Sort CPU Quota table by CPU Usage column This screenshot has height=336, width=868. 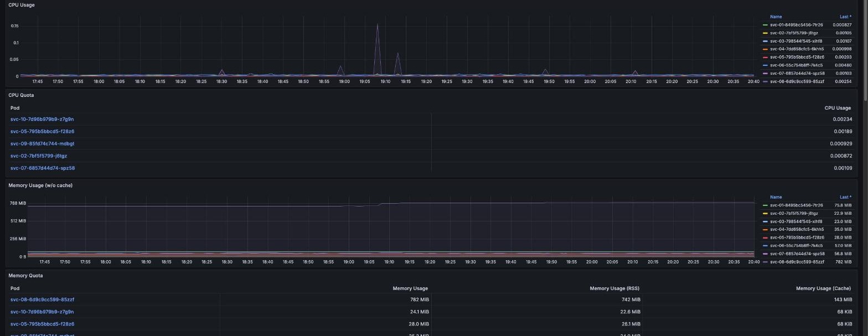coord(838,108)
